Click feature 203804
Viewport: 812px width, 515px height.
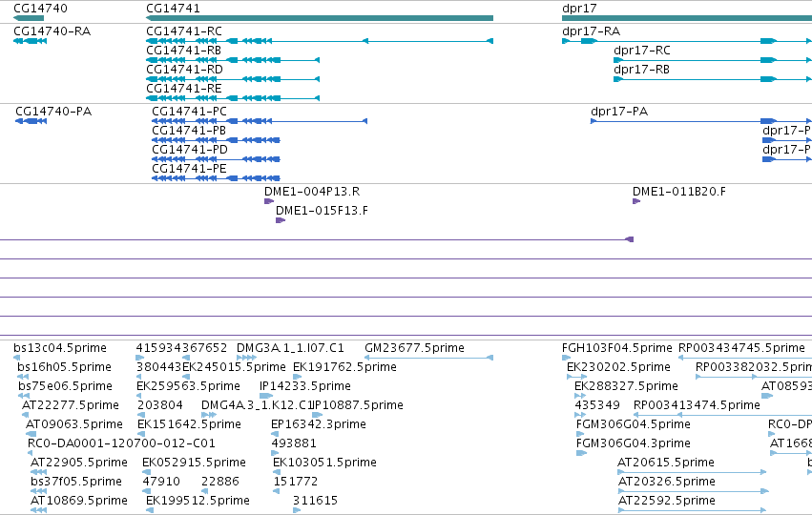[x=160, y=405]
